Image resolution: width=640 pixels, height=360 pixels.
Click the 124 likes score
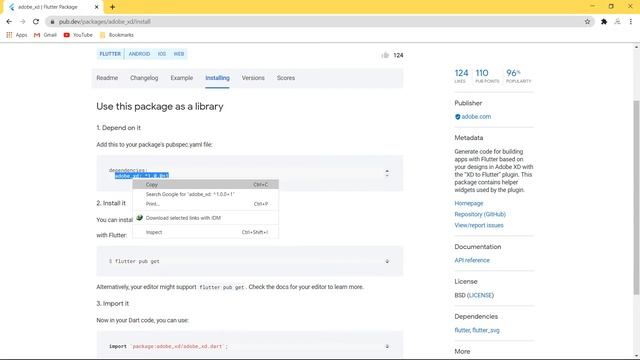pos(461,76)
